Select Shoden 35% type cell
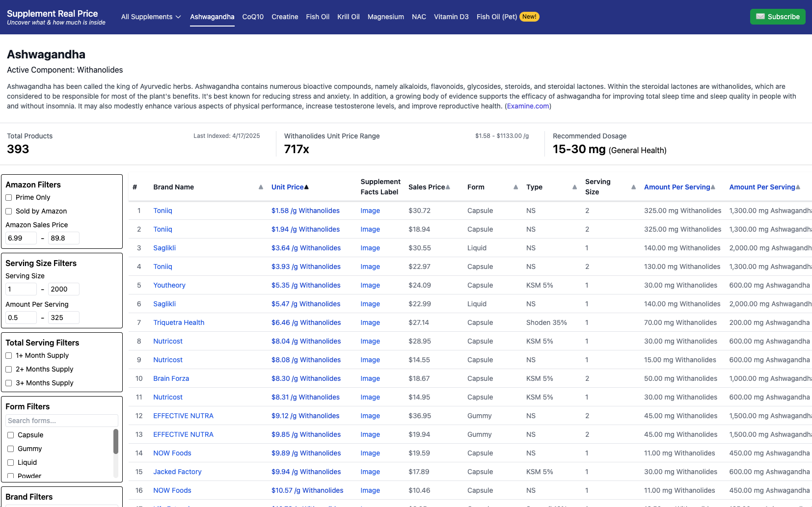The height and width of the screenshot is (507, 812). click(x=546, y=322)
